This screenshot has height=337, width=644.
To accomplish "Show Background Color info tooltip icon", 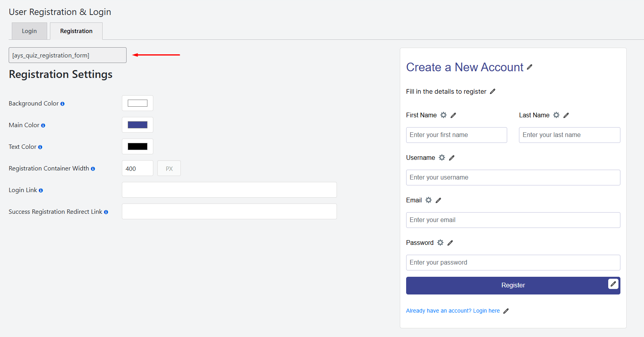I will pyautogui.click(x=63, y=104).
